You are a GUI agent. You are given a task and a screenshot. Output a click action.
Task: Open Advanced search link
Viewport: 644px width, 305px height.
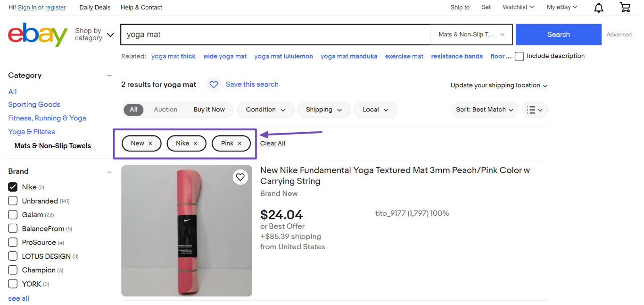(619, 34)
